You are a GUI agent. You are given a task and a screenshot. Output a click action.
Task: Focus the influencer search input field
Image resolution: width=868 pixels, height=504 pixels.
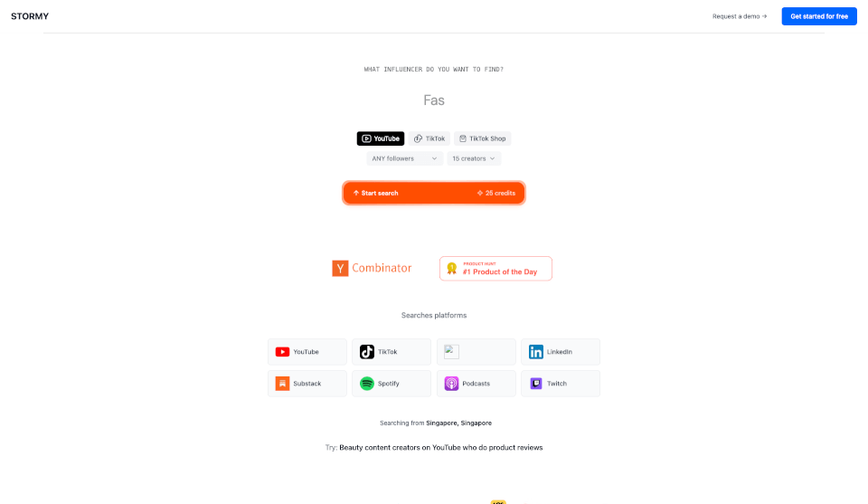coord(433,100)
